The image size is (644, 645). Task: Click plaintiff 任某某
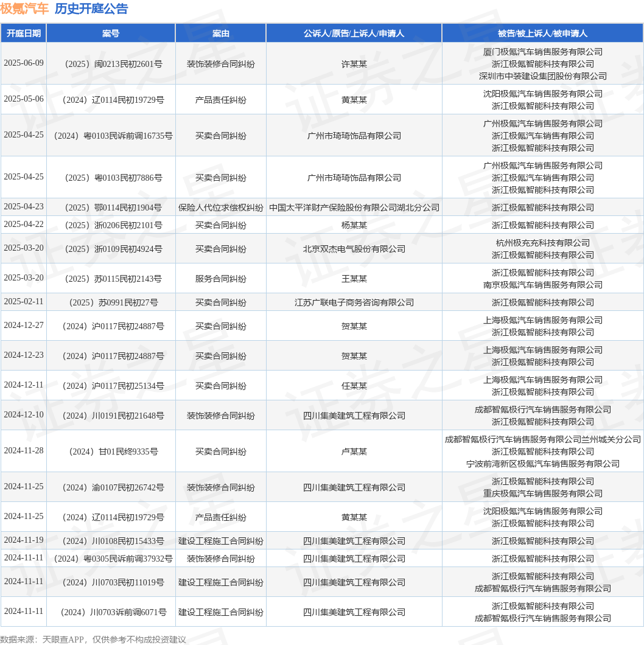coord(354,386)
